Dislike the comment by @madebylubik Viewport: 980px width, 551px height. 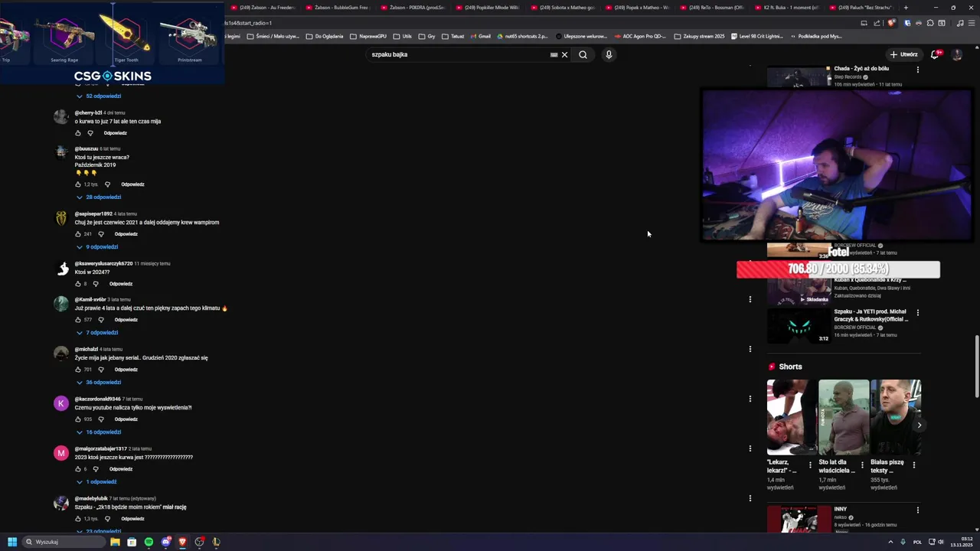(x=107, y=519)
